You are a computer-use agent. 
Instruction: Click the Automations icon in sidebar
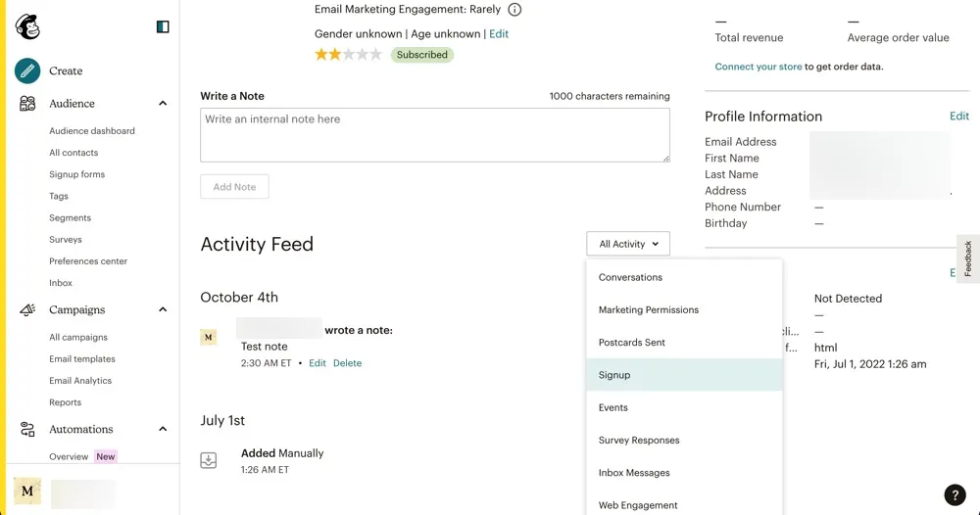point(27,430)
